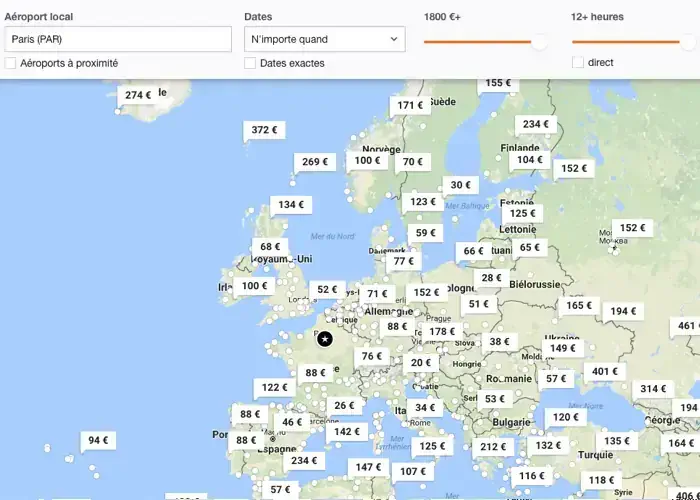The height and width of the screenshot is (500, 700).
Task: Select the 401 € price marker
Action: (x=605, y=371)
